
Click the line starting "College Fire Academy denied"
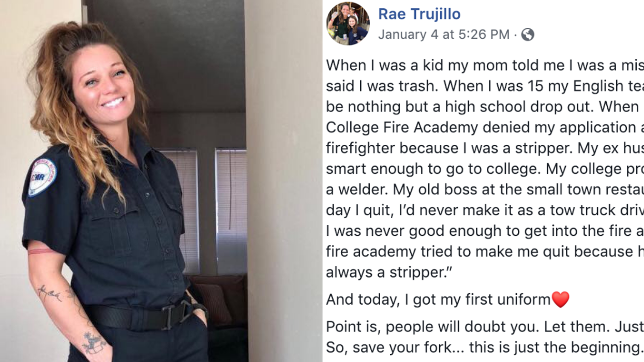[x=485, y=128]
